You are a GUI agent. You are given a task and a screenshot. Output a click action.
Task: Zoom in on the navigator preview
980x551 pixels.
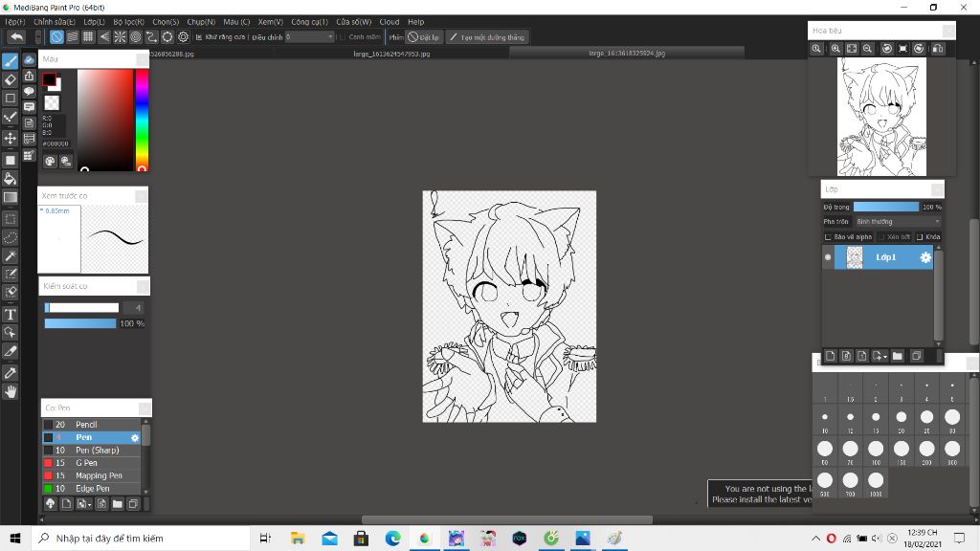[x=835, y=48]
